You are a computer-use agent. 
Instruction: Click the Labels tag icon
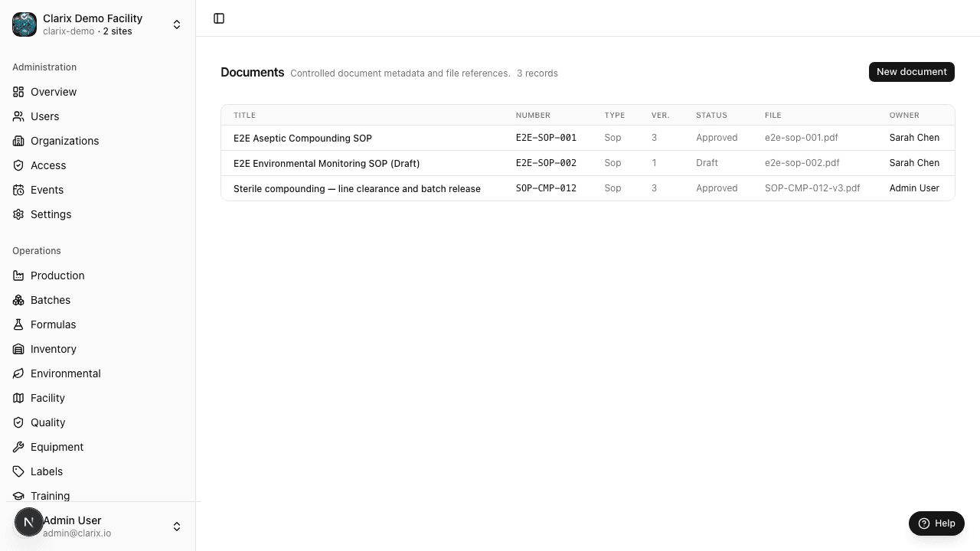(18, 471)
